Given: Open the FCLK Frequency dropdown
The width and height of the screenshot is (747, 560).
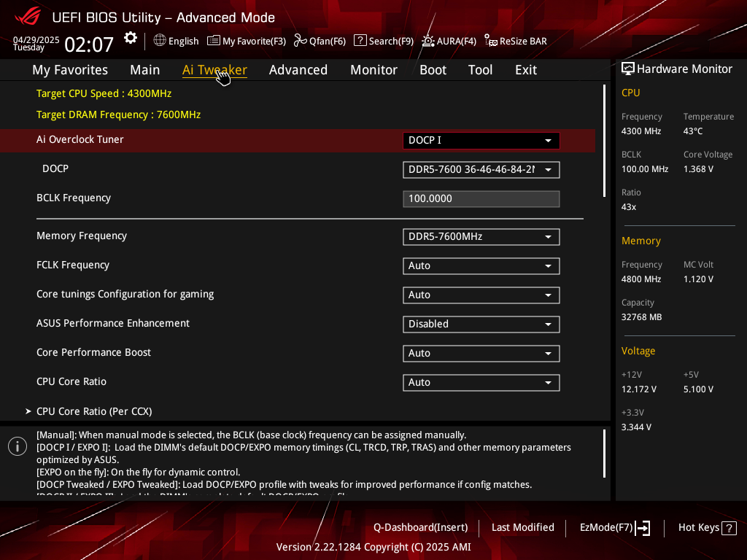Looking at the screenshot, I should click(x=481, y=265).
